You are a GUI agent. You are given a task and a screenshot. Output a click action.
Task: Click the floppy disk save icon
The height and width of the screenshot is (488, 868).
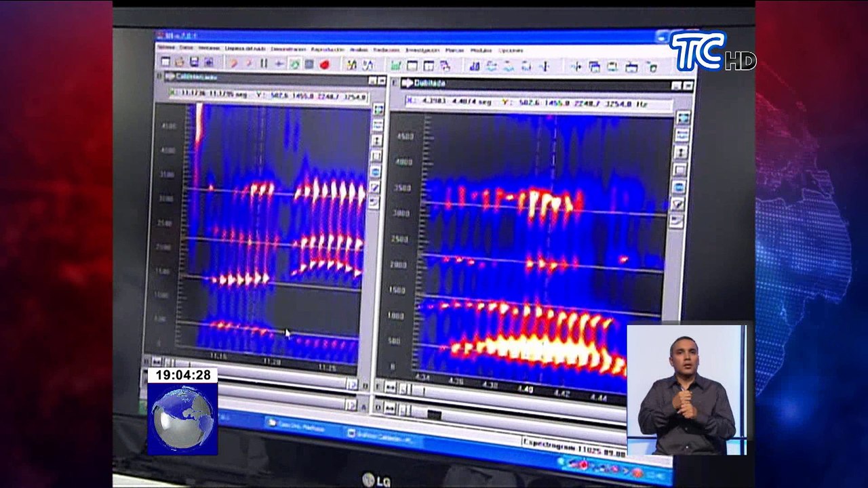point(194,62)
